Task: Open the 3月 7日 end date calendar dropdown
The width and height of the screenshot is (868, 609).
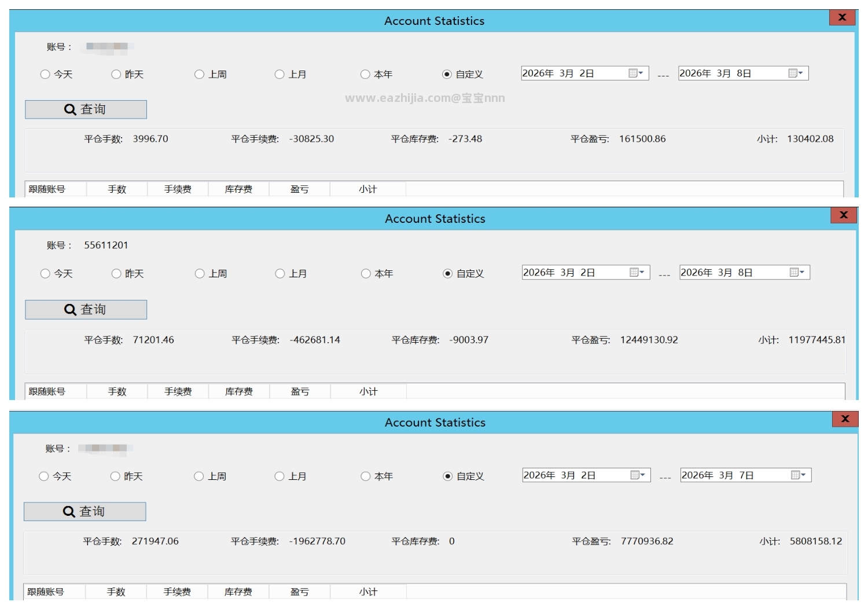Action: pyautogui.click(x=799, y=475)
